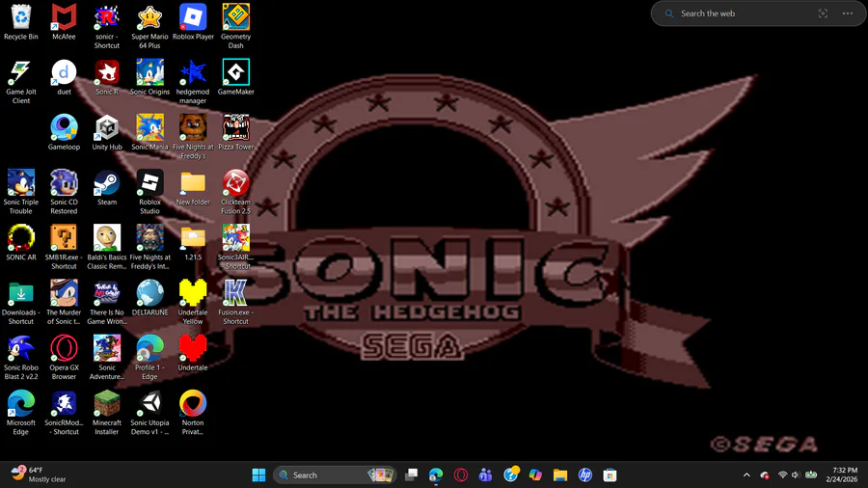Open Five Nights at Freddy's Into icon
Viewport: 868px width, 488px height.
tap(150, 247)
